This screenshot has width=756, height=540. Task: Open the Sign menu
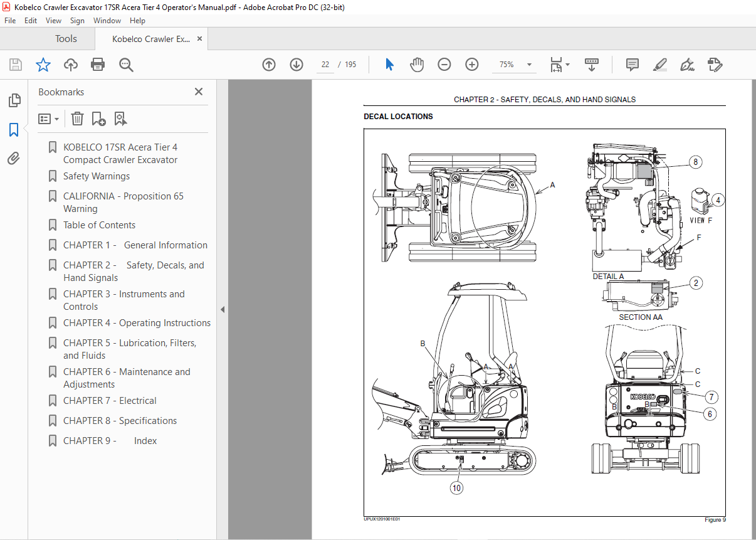click(x=77, y=21)
